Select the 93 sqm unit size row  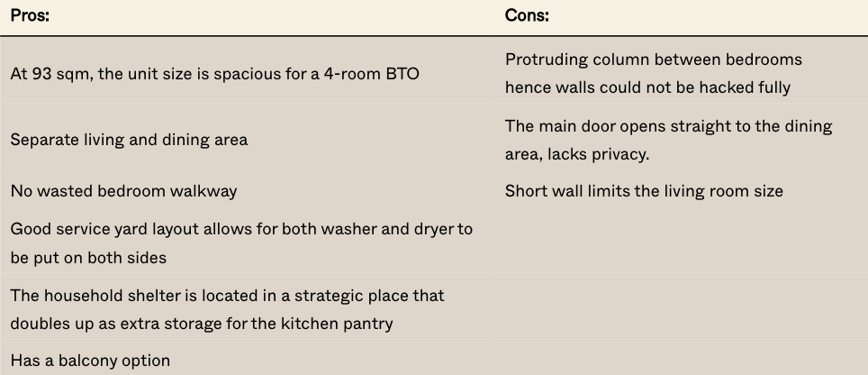click(214, 74)
